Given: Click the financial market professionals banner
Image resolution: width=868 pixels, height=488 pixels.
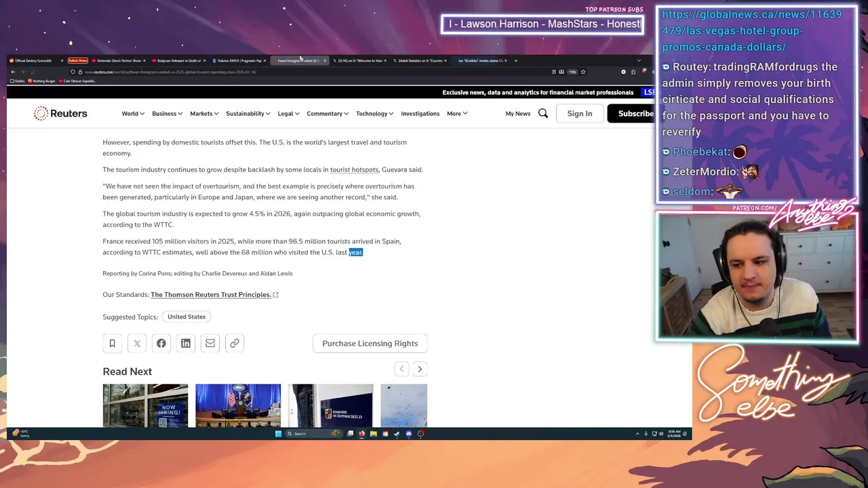Looking at the screenshot, I should tap(538, 93).
